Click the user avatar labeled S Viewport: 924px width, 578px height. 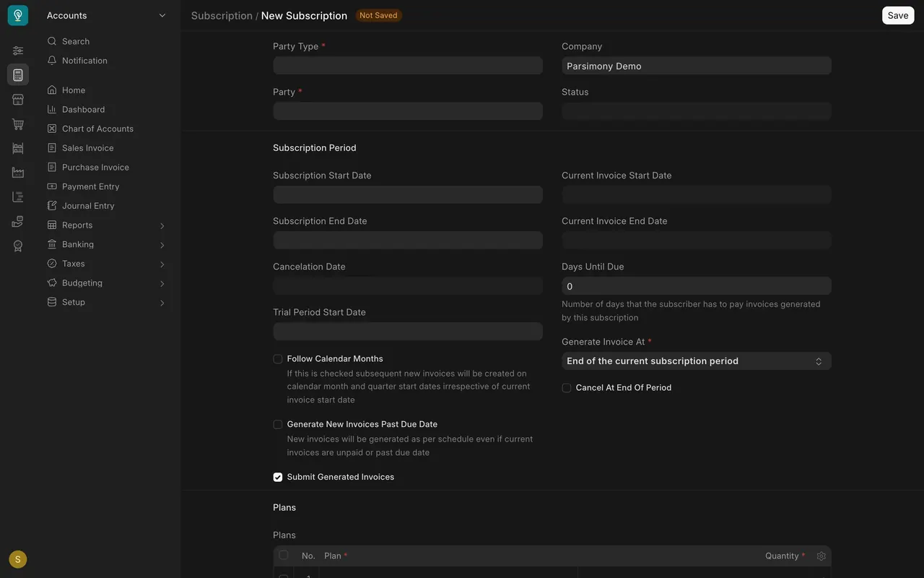pos(18,559)
